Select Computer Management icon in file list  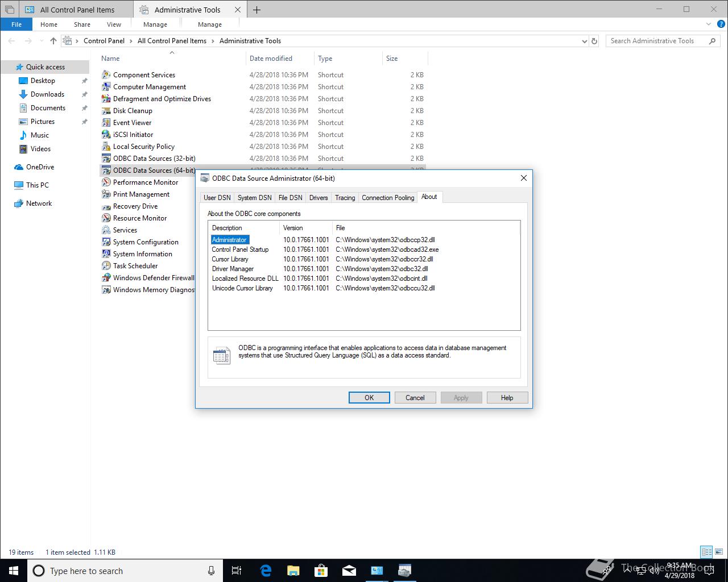pos(106,86)
